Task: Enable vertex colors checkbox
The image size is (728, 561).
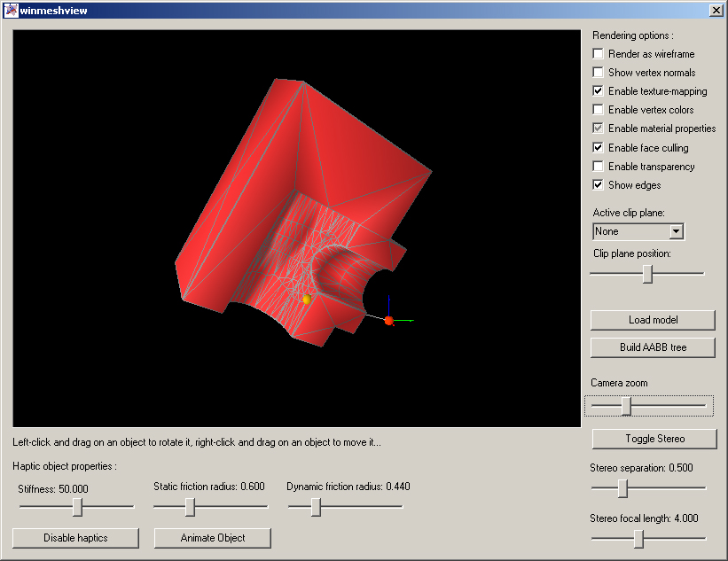Action: pyautogui.click(x=599, y=110)
